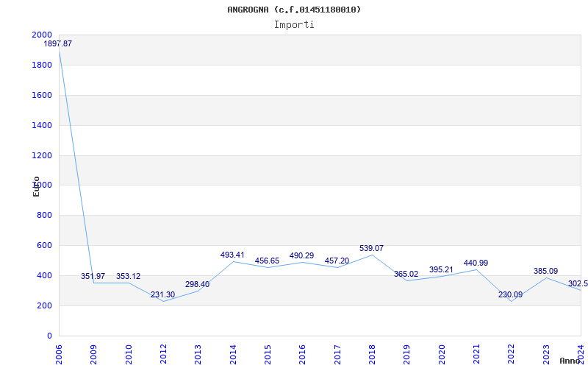The width and height of the screenshot is (588, 368).
Task: Click the 457.20 value label
Action: tap(337, 261)
